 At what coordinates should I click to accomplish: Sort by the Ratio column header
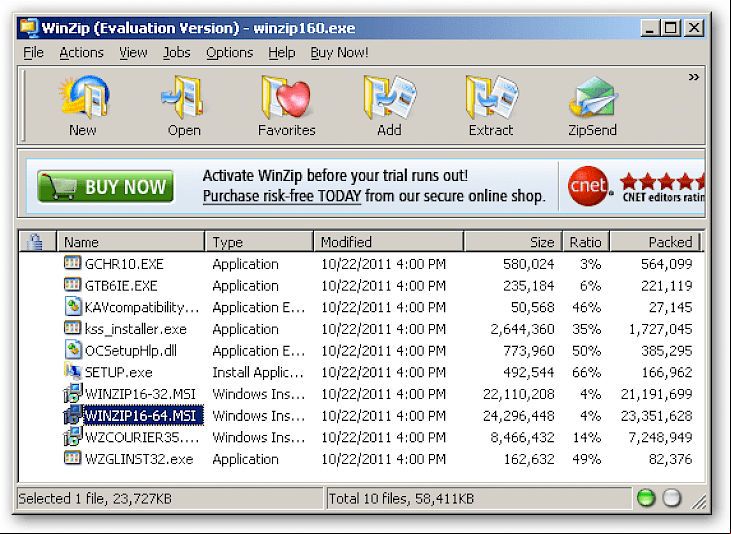click(x=586, y=242)
